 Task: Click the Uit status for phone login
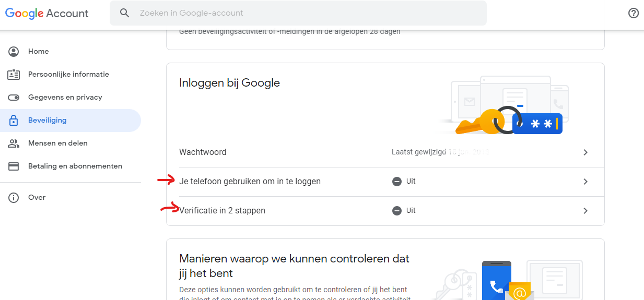[404, 182]
